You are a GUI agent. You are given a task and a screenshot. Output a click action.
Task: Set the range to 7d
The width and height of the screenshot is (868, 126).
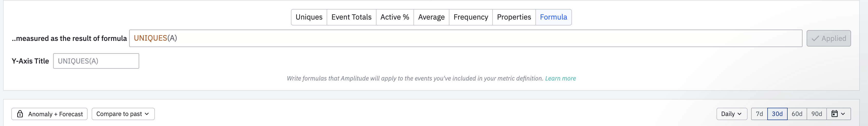coord(759,114)
